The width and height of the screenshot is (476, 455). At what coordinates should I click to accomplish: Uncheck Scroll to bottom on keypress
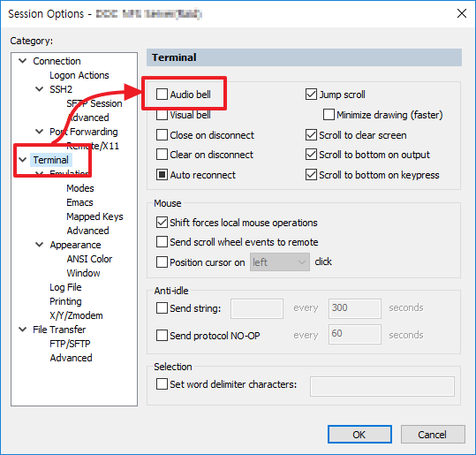click(x=311, y=175)
